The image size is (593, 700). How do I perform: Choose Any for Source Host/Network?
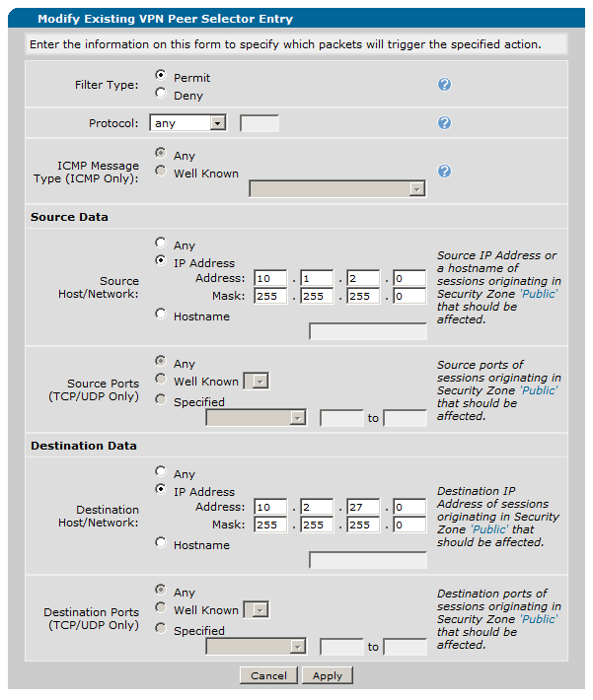pos(161,244)
